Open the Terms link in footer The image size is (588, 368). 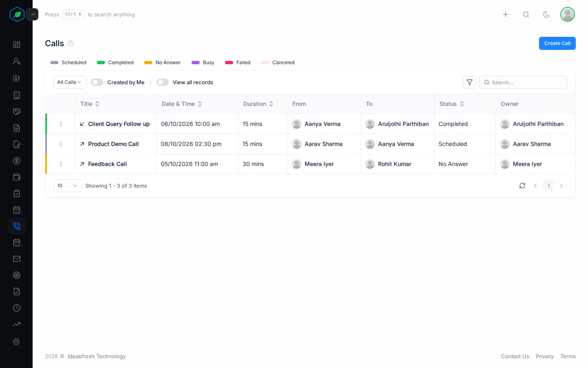(568, 357)
